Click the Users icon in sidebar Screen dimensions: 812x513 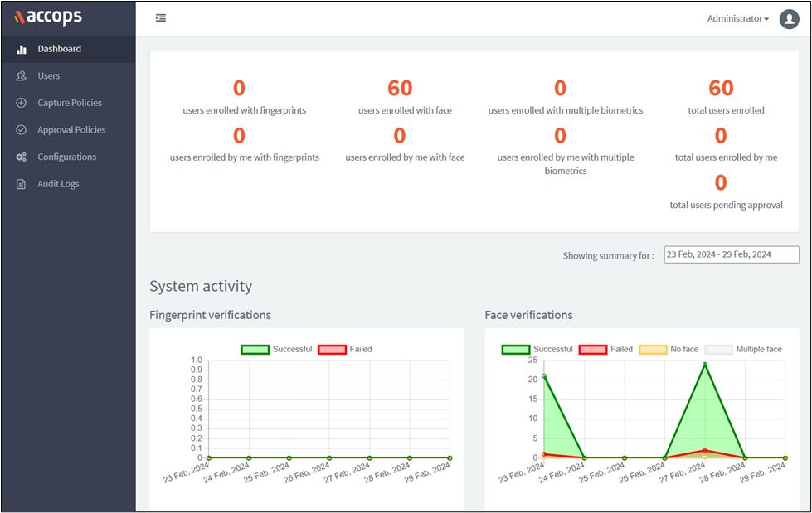tap(22, 76)
